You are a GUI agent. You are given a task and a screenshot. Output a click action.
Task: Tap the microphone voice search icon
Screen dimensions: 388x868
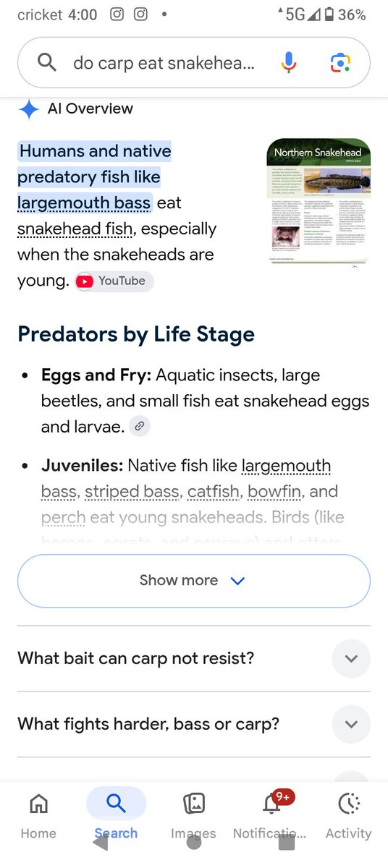(289, 63)
